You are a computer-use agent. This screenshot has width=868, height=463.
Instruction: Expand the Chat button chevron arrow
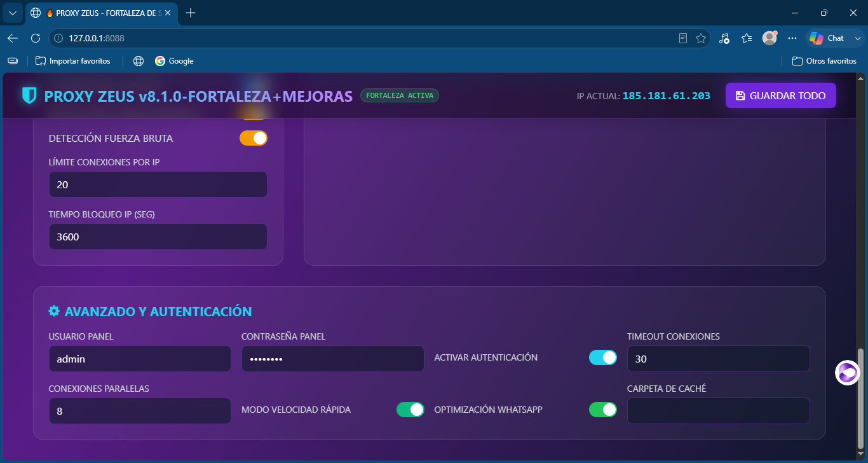coord(858,38)
